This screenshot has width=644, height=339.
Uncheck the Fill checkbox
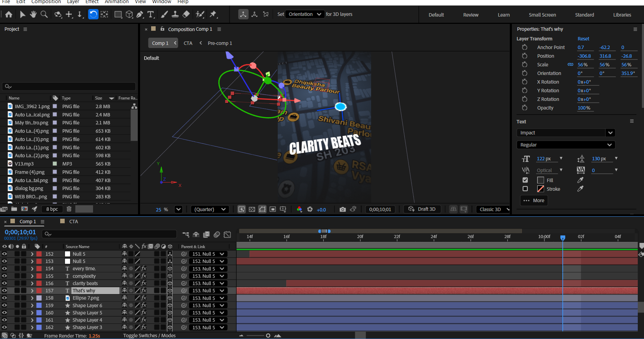[x=525, y=180]
